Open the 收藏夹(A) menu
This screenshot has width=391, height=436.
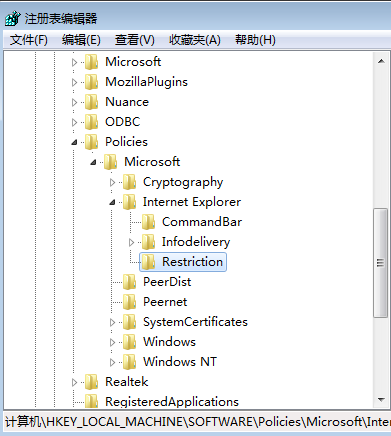195,40
